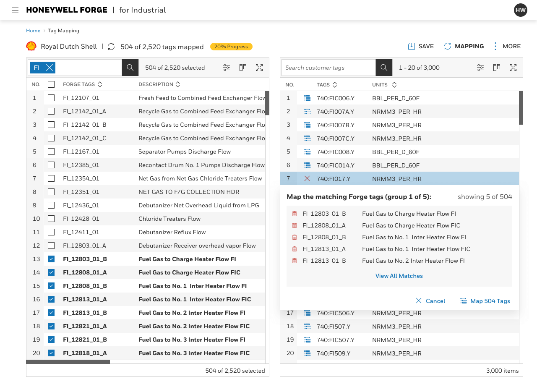Open the hamburger navigation menu
Image resolution: width=537 pixels, height=392 pixels.
click(15, 10)
